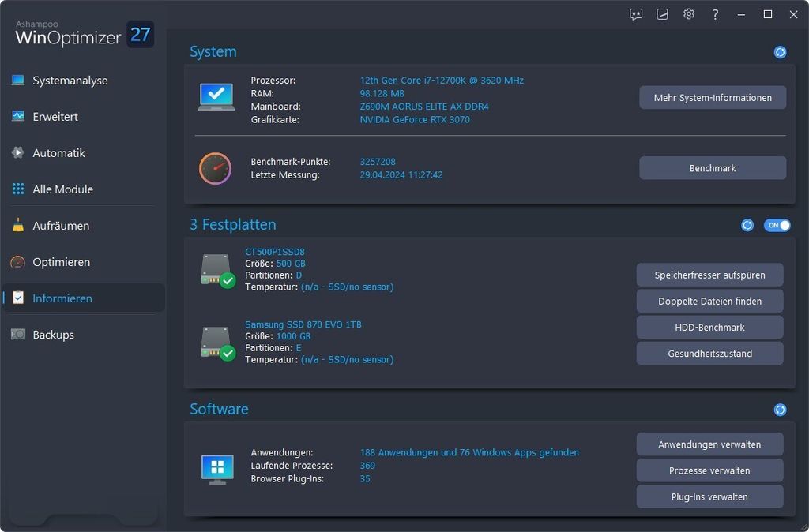Click Mehr System-Informationen button

[712, 98]
